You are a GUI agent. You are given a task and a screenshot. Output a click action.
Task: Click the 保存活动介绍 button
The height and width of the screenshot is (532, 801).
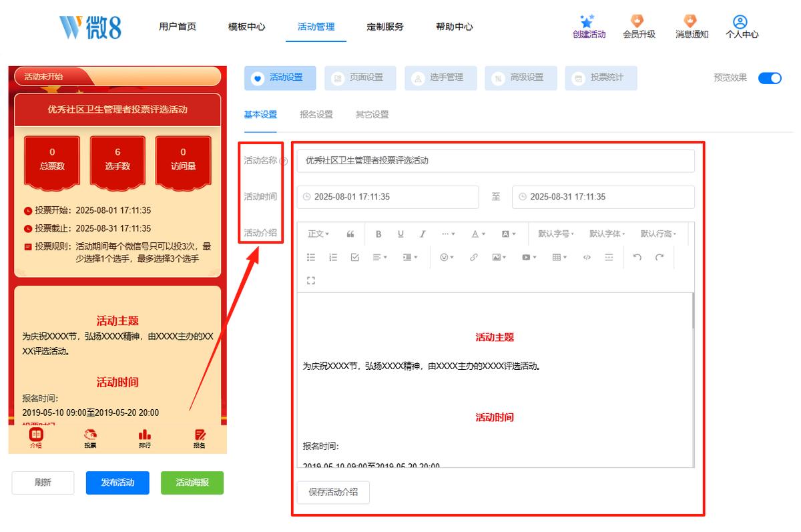[333, 493]
